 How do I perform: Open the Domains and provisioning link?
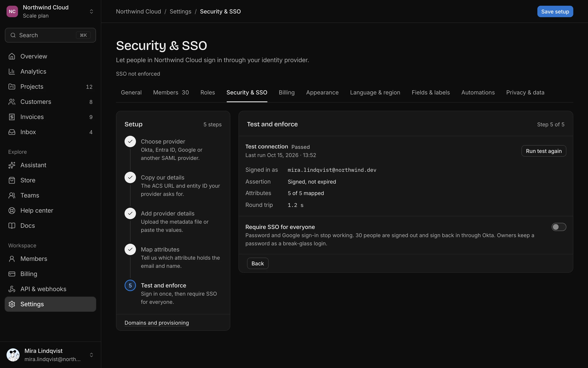(x=156, y=323)
